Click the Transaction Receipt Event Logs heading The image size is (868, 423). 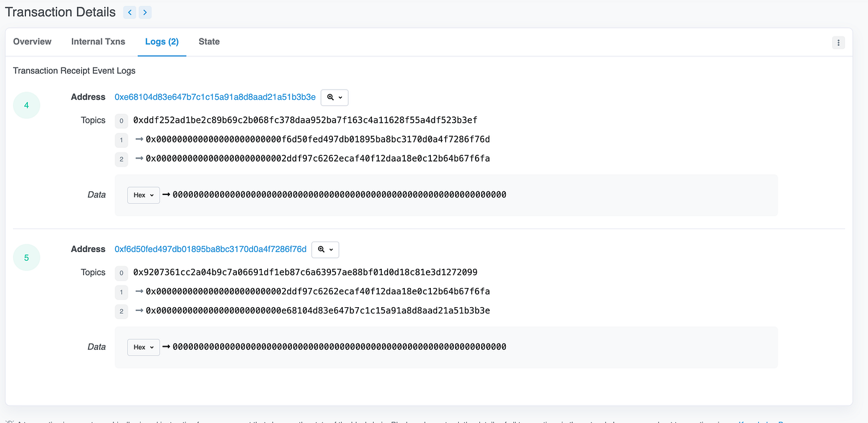pos(74,71)
